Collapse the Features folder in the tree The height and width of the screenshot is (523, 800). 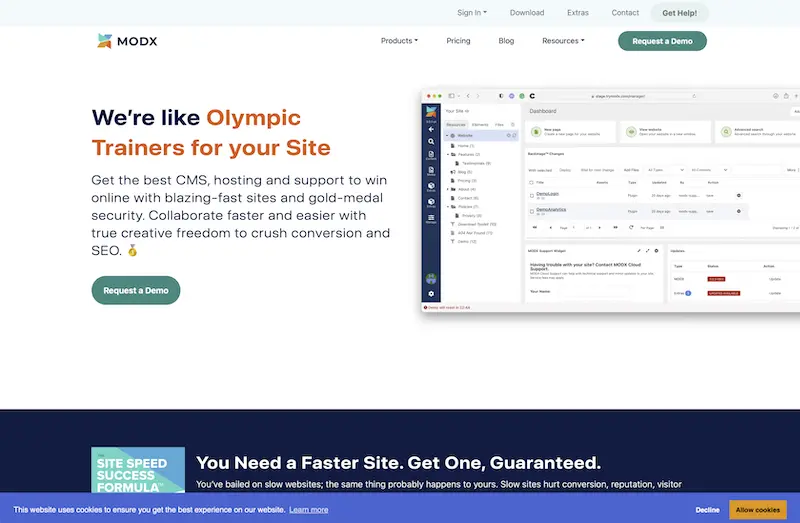pos(448,154)
